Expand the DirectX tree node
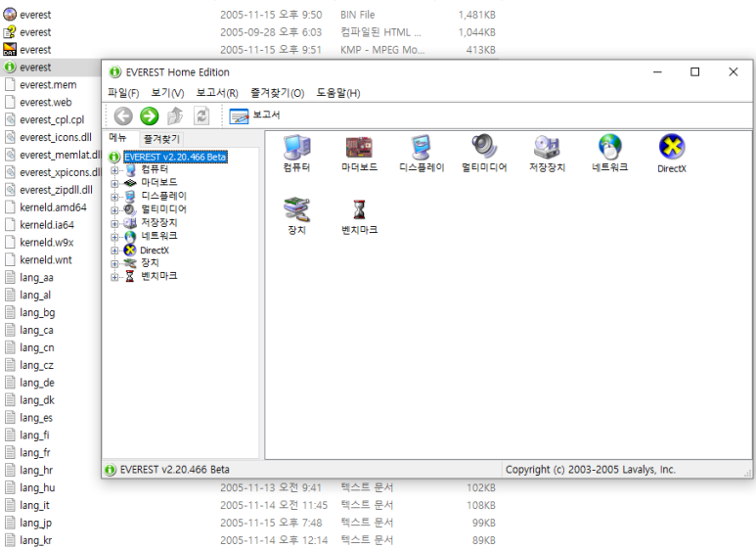The width and height of the screenshot is (756, 549). pyautogui.click(x=114, y=251)
